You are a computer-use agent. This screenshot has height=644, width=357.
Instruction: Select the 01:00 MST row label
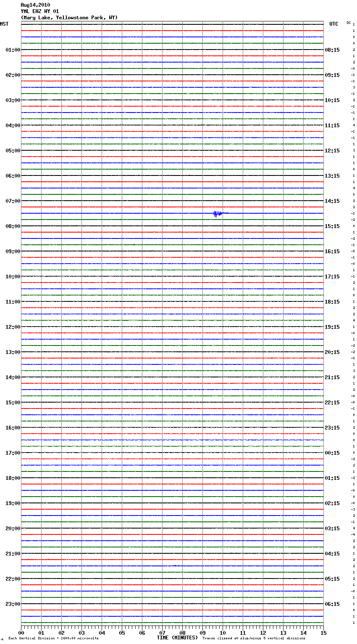(x=13, y=50)
